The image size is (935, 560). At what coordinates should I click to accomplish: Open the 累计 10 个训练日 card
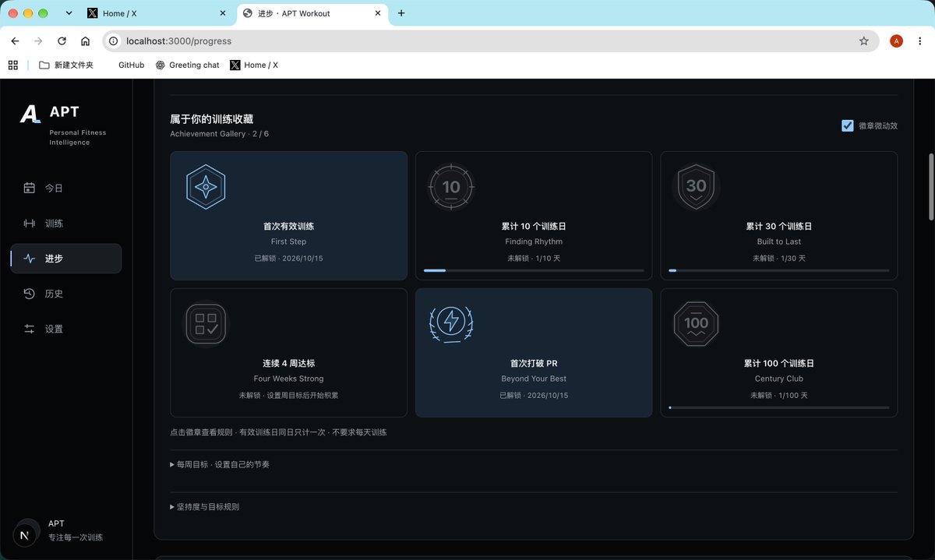coord(534,216)
